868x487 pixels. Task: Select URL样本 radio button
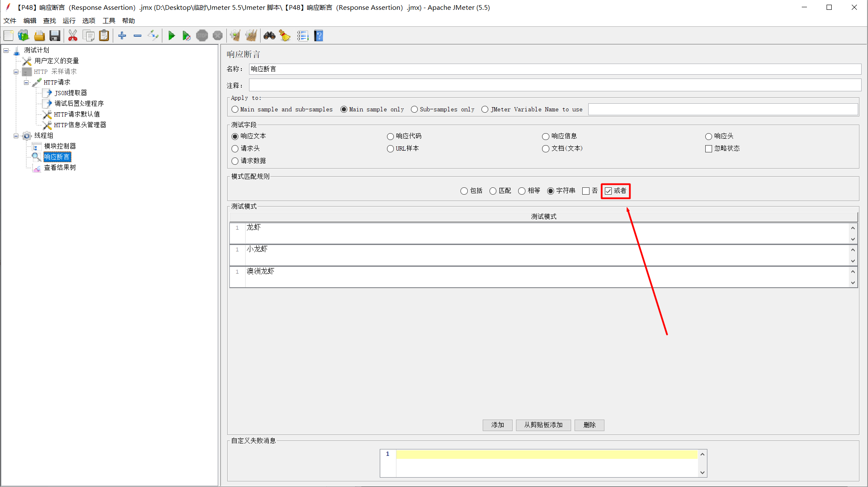390,149
